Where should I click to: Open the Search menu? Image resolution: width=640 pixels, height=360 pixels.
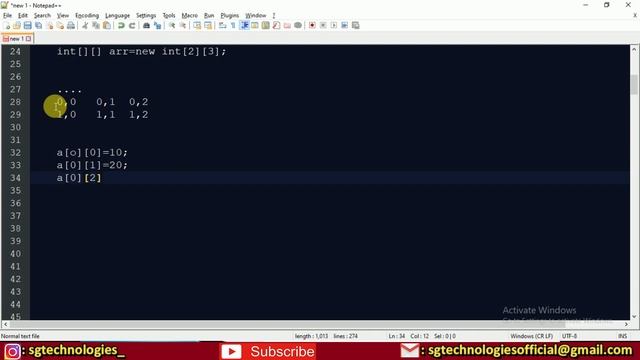pyautogui.click(x=42, y=16)
